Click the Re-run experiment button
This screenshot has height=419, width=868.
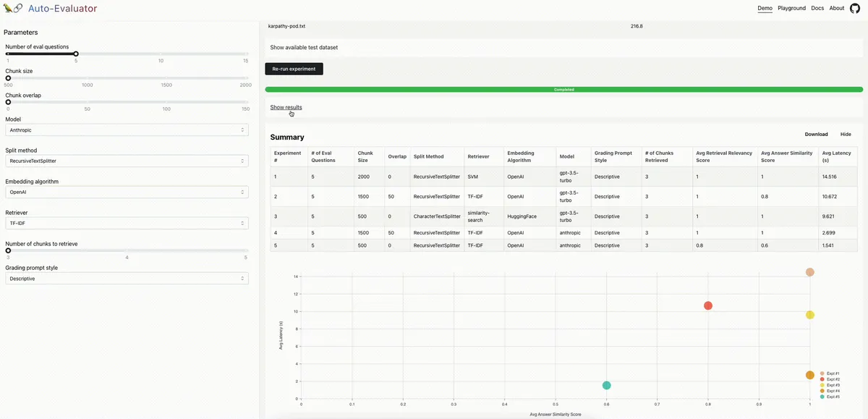tap(294, 69)
